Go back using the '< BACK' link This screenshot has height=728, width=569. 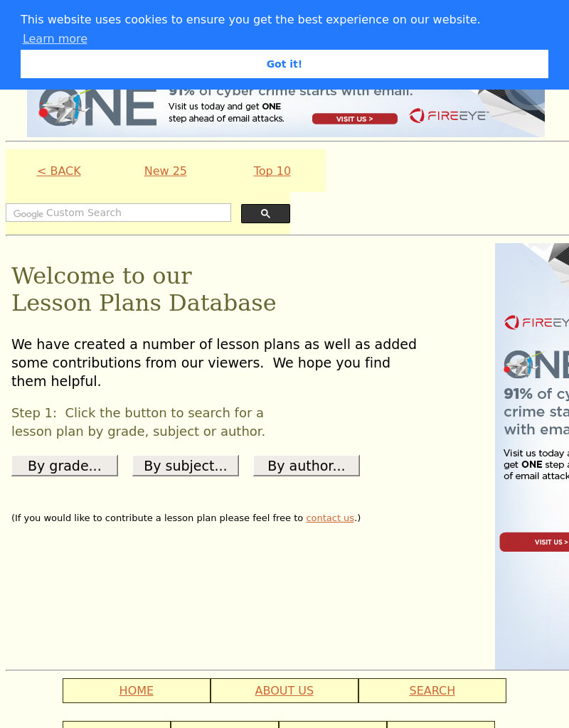[x=59, y=171]
